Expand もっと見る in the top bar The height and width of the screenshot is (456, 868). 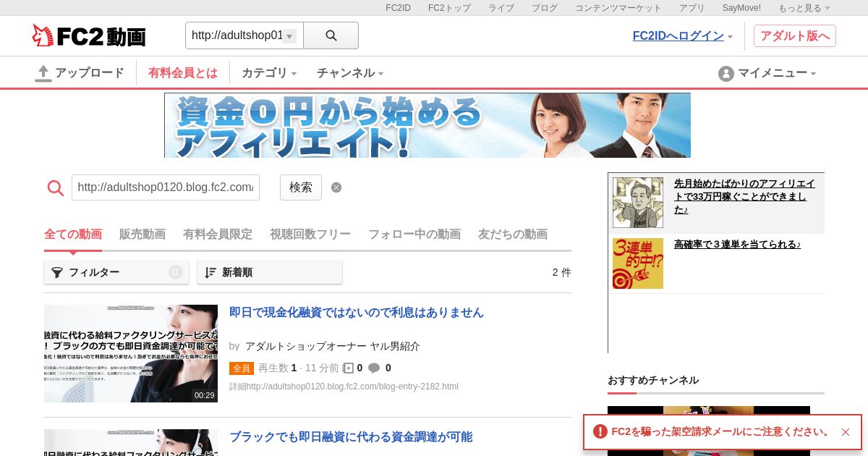click(804, 8)
